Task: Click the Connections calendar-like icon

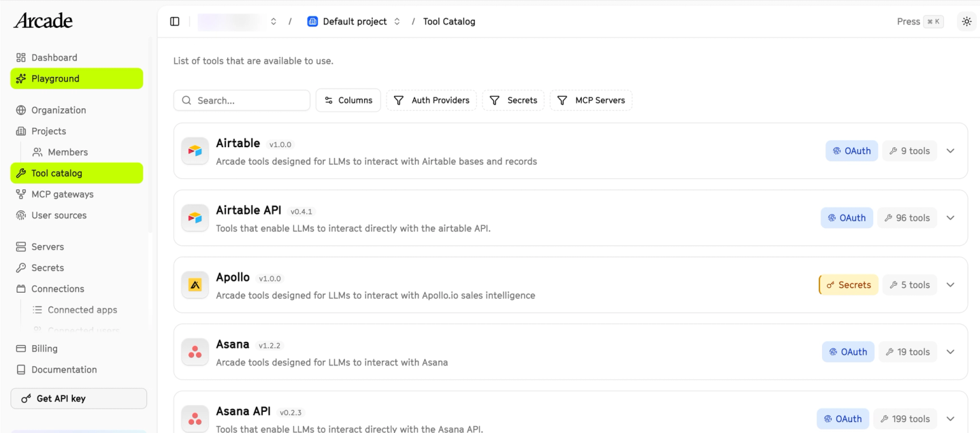Action: (21, 289)
